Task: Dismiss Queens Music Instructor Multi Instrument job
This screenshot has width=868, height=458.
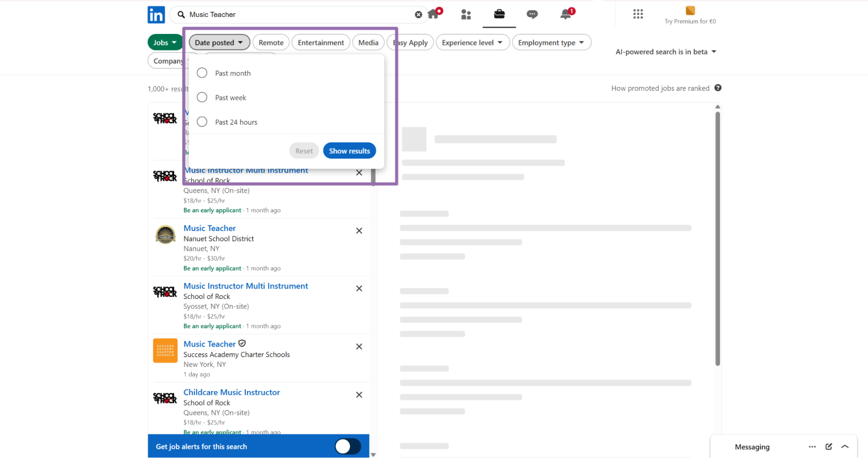Action: tap(359, 173)
